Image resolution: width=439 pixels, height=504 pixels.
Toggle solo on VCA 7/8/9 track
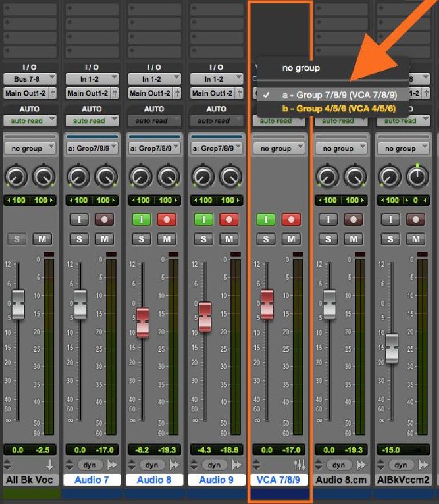tap(265, 239)
